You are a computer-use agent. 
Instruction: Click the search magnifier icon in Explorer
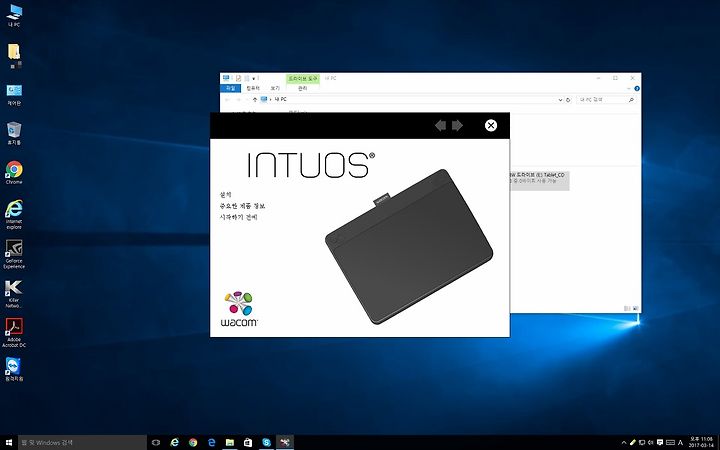(x=631, y=100)
